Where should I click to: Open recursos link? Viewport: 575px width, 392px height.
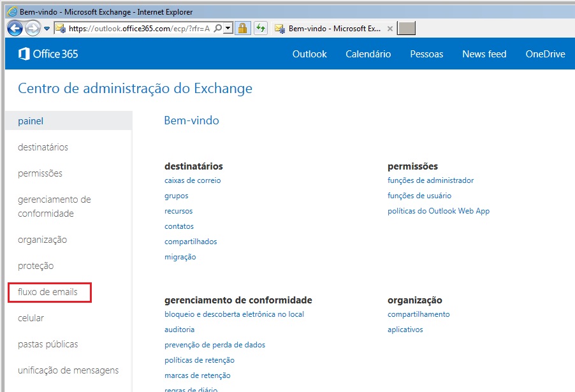click(178, 211)
